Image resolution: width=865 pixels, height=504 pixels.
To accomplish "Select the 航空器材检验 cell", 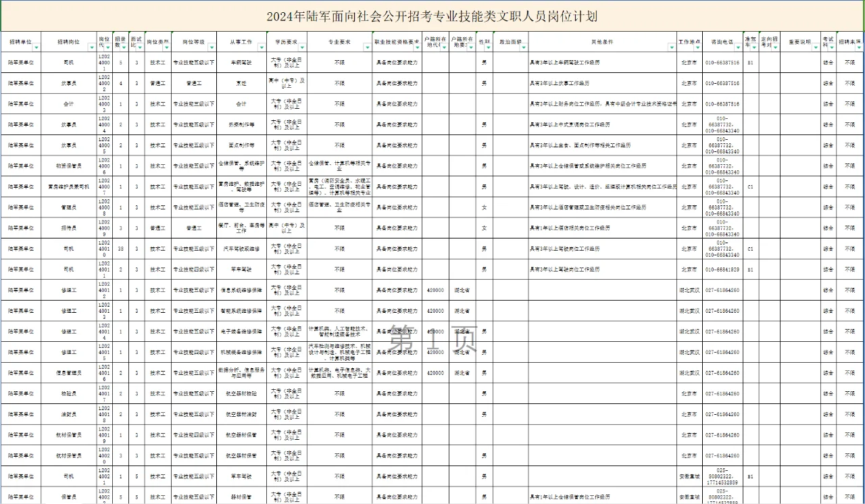I will [x=241, y=394].
